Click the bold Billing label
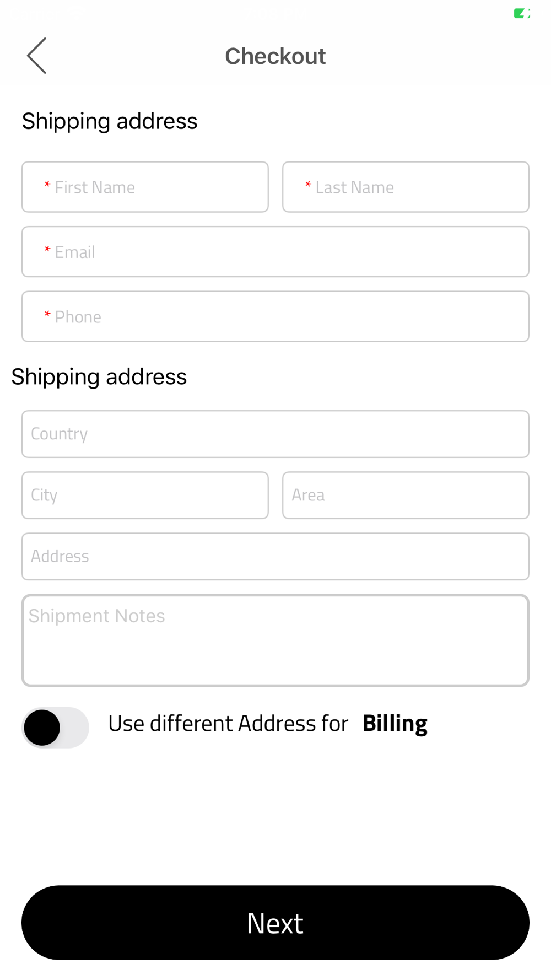Image resolution: width=551 pixels, height=980 pixels. click(x=395, y=724)
